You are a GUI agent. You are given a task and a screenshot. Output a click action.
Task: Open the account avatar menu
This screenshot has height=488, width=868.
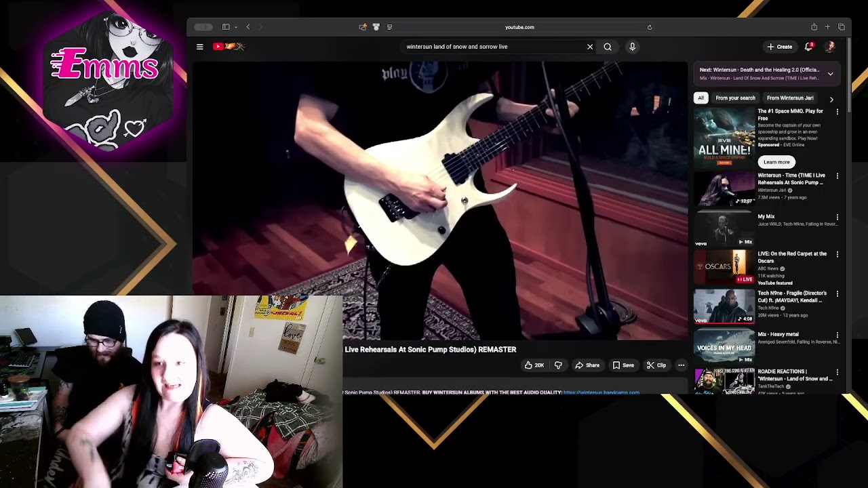tap(831, 47)
